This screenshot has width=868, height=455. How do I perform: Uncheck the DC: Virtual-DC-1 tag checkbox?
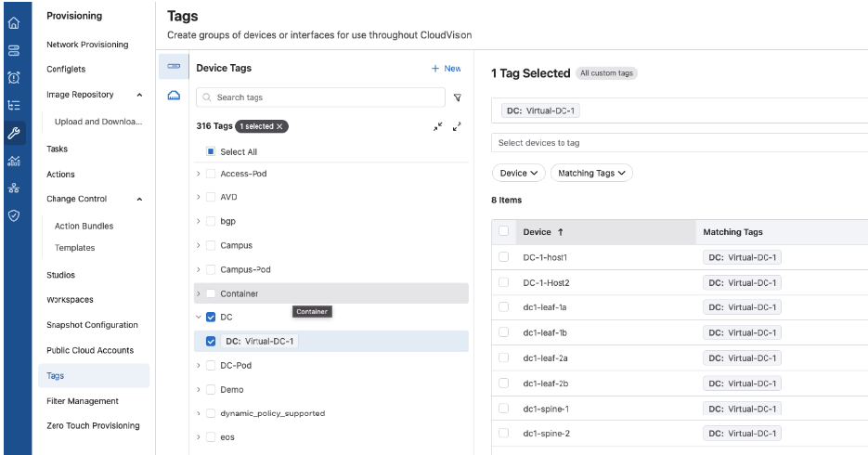(211, 341)
